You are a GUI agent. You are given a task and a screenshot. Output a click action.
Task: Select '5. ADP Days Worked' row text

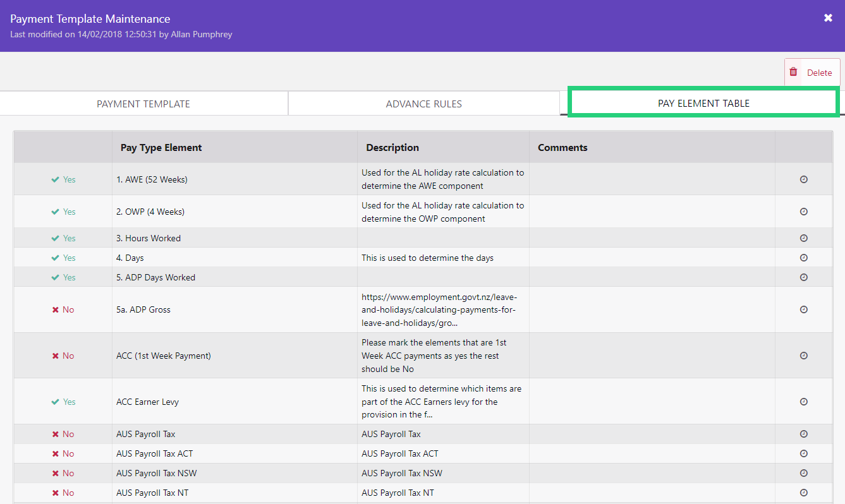(x=155, y=277)
